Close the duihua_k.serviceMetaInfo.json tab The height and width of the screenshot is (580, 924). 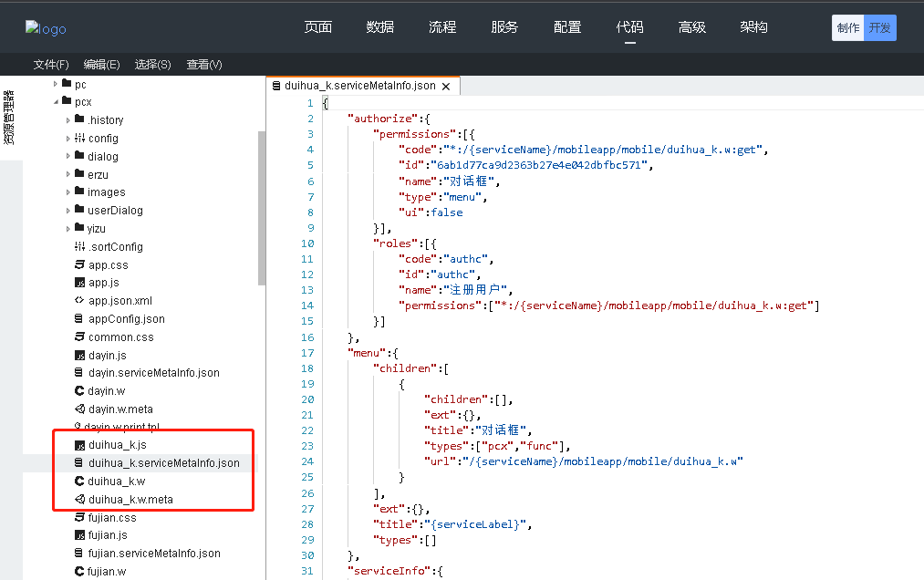(x=446, y=87)
